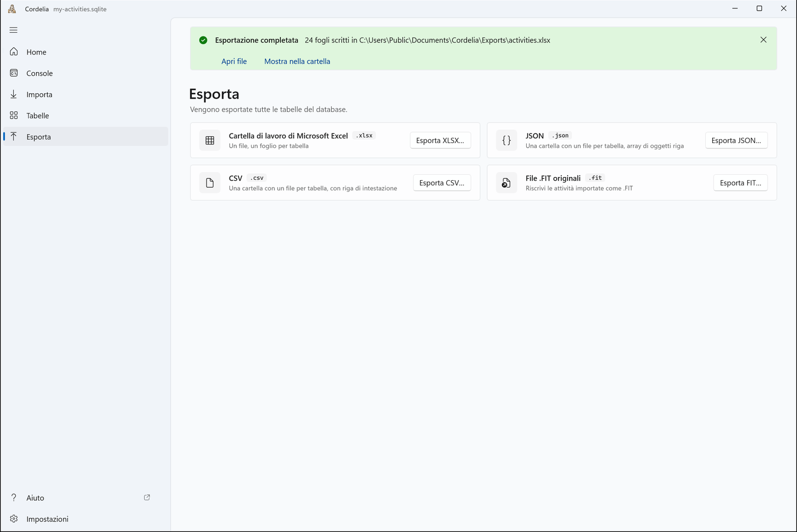Screen dimensions: 797x532
Task: Open Impostazioni settings
Action: [85, 519]
